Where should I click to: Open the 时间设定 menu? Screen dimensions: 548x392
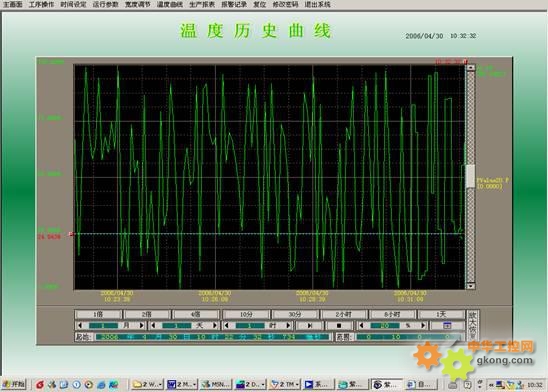tap(73, 5)
